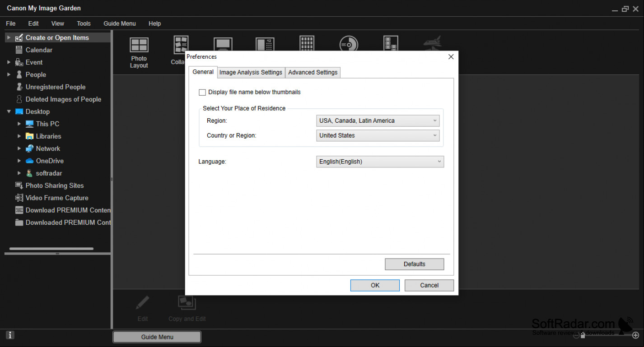Expand the People tree node
Image resolution: width=644 pixels, height=347 pixels.
[9, 74]
